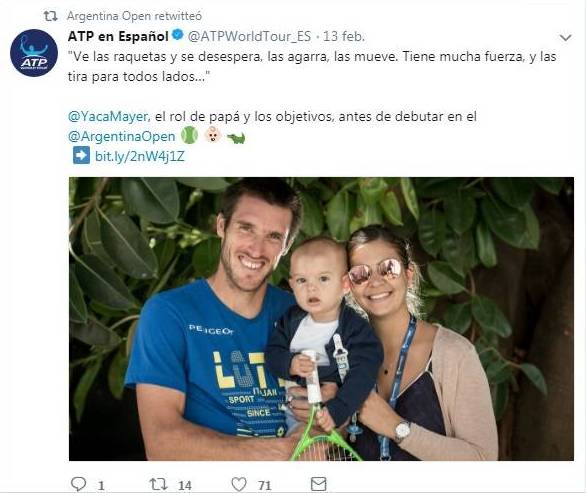Click the ATP profile avatar logo
This screenshot has width=586, height=493.
[x=34, y=53]
